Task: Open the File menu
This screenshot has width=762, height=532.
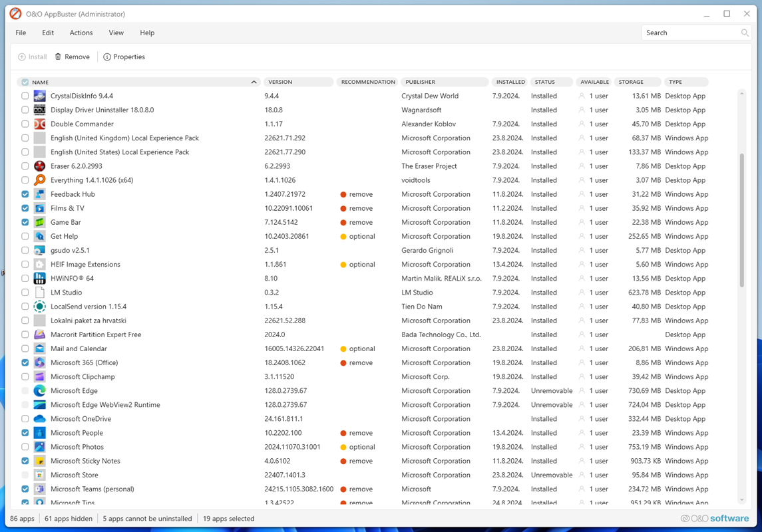Action: 21,33
